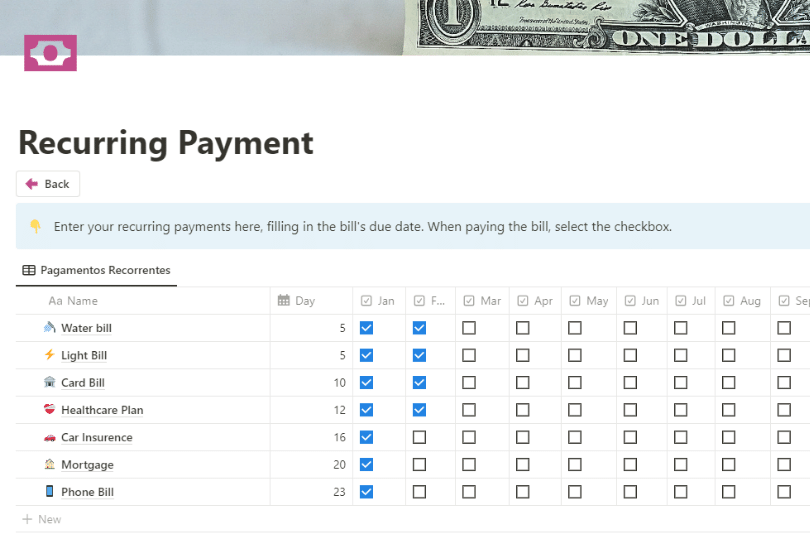Check the Mar checkbox for Mortgage
Screen dimensions: 810x548
pyautogui.click(x=469, y=464)
